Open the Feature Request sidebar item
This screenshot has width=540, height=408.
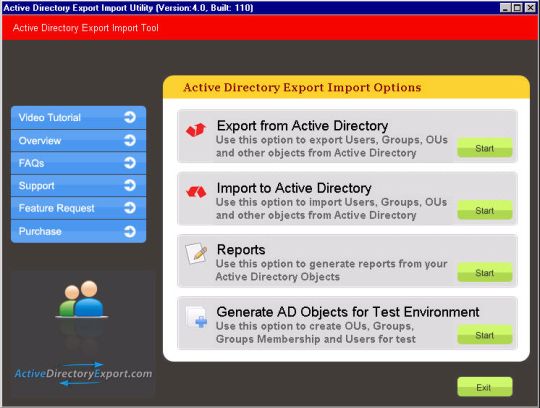tap(79, 208)
